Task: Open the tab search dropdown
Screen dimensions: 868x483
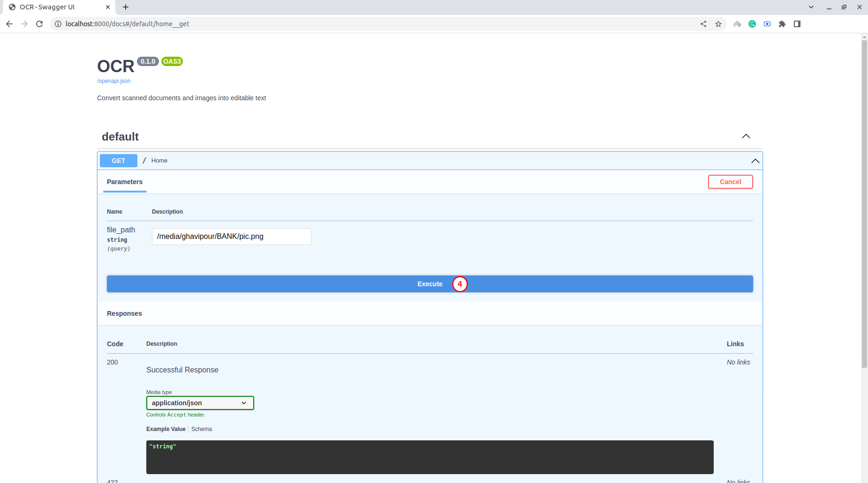Action: pos(811,7)
